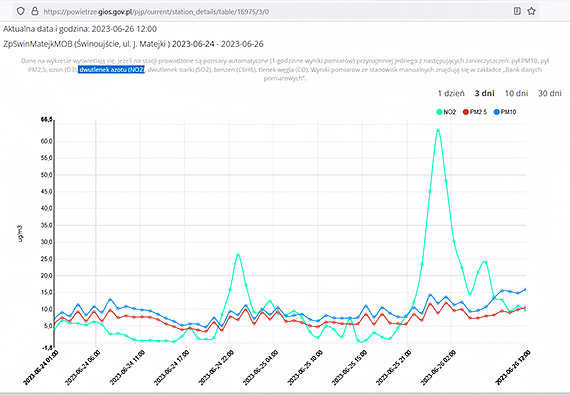The image size is (570, 395).
Task: Click the red PM2.5 legend dot
Action: point(466,112)
